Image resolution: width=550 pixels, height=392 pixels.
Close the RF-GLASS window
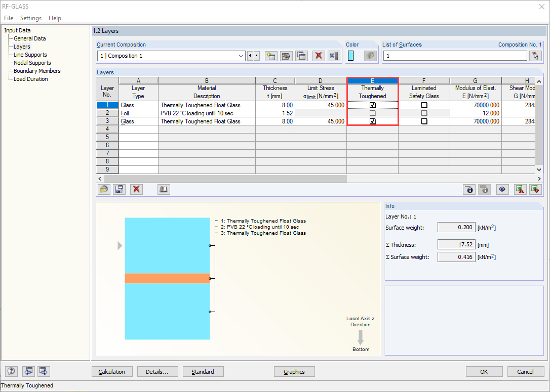541,7
